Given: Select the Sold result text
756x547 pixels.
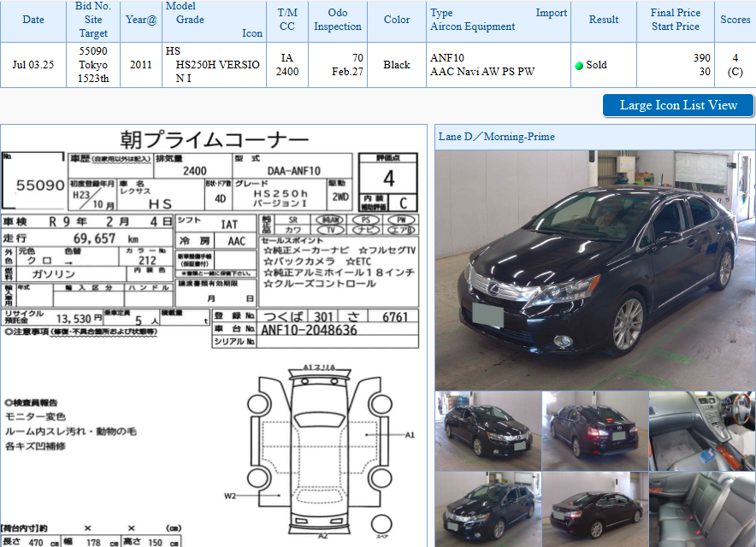Looking at the screenshot, I should tap(596, 65).
